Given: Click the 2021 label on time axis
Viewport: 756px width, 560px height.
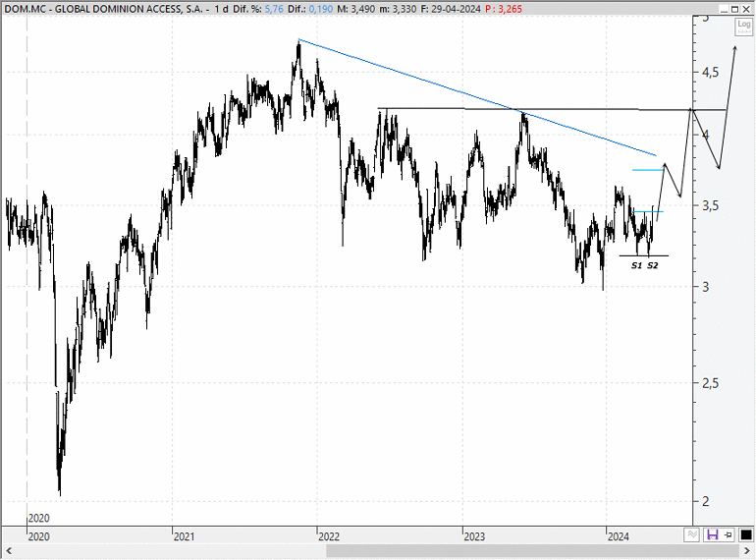Looking at the screenshot, I should tap(184, 536).
